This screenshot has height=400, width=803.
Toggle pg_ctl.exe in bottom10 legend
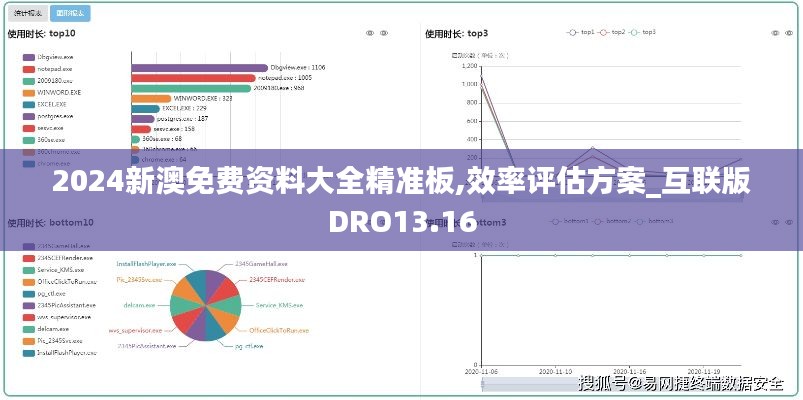[x=51, y=294]
